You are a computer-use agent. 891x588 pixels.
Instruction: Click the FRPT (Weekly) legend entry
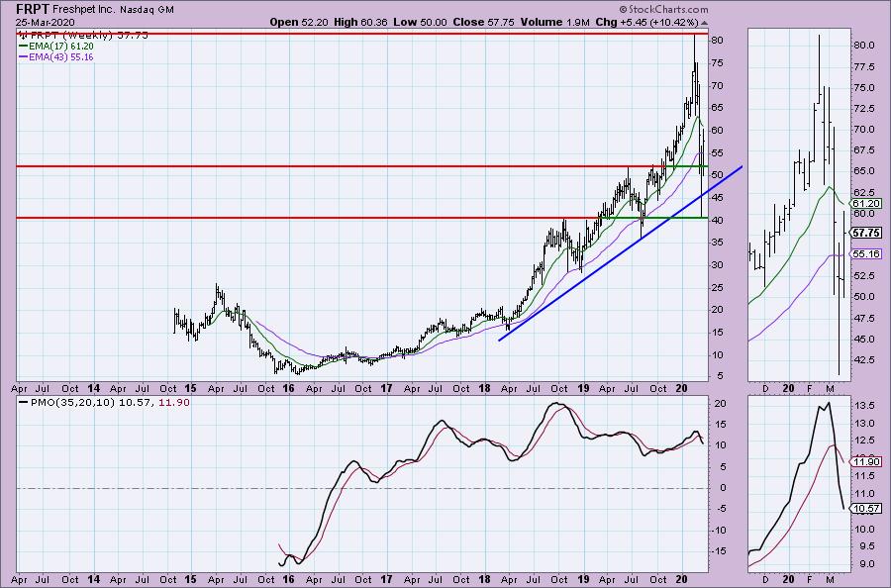pos(83,36)
